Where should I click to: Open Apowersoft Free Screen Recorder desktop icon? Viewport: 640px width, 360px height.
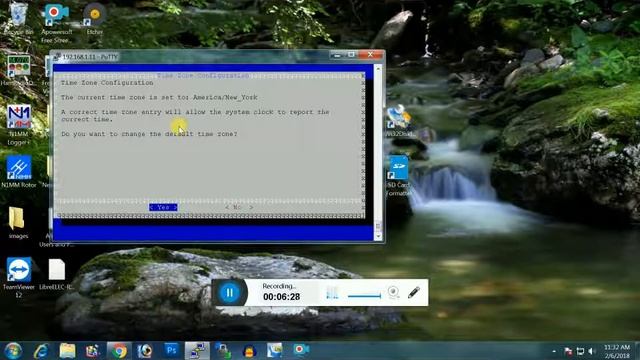coord(56,22)
